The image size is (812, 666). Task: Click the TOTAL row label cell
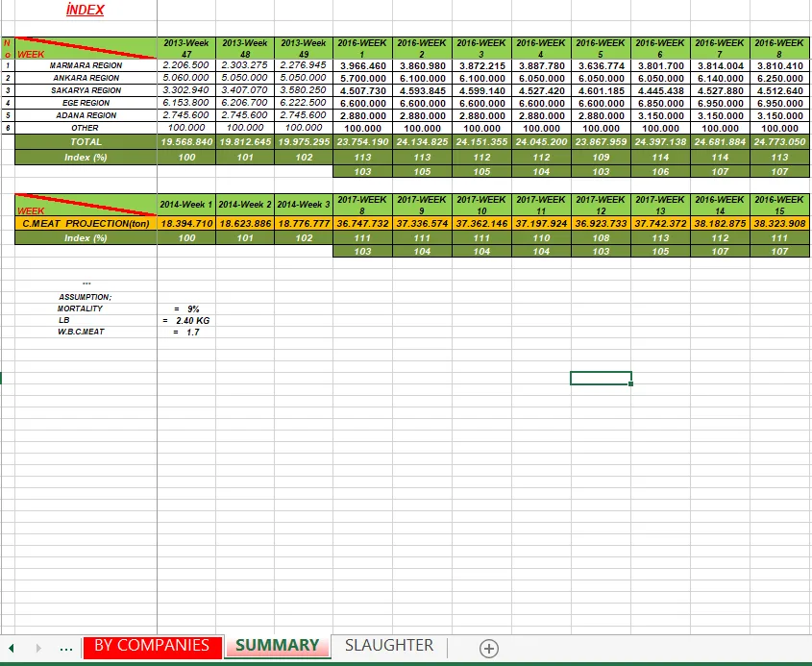click(x=86, y=142)
